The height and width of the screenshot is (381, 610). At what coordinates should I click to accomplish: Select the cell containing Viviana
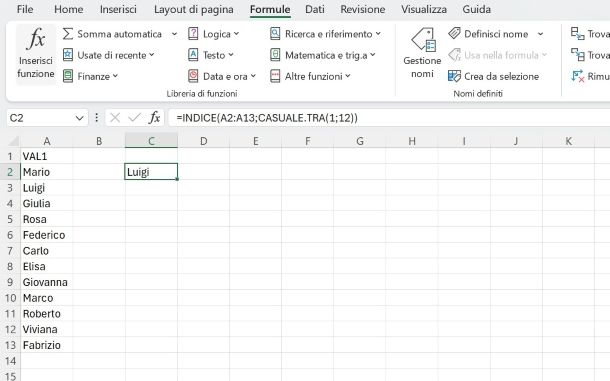tap(47, 329)
